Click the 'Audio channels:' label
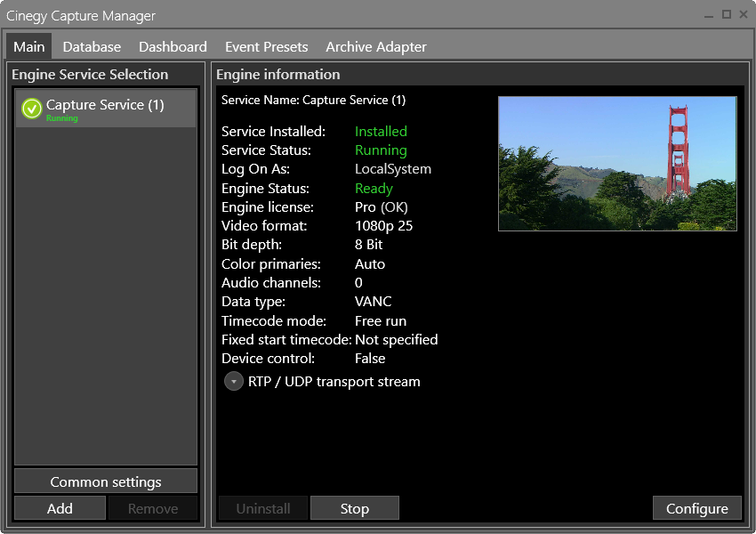The image size is (756, 534). (271, 283)
